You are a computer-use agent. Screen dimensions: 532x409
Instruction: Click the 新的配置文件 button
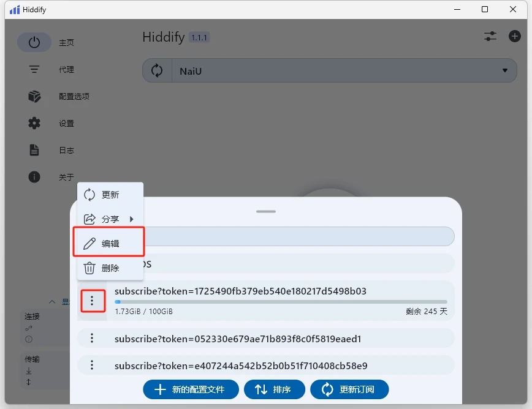pos(191,389)
